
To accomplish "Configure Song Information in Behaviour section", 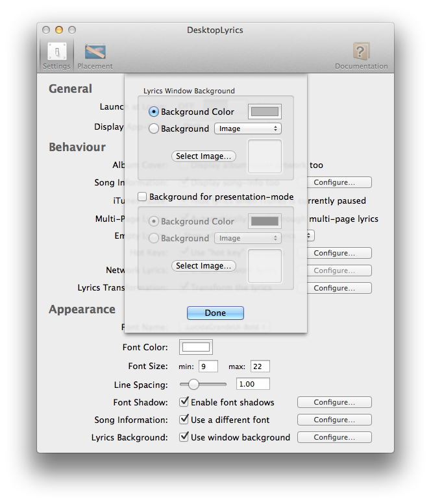I will [x=339, y=182].
